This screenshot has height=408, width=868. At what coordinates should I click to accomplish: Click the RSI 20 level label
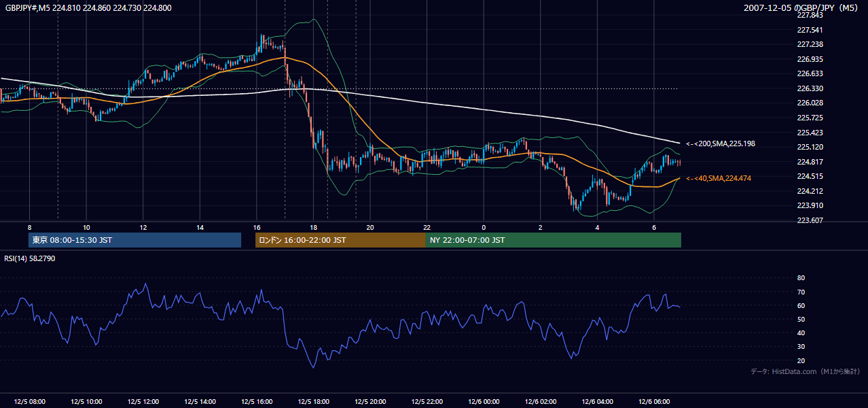(x=801, y=360)
